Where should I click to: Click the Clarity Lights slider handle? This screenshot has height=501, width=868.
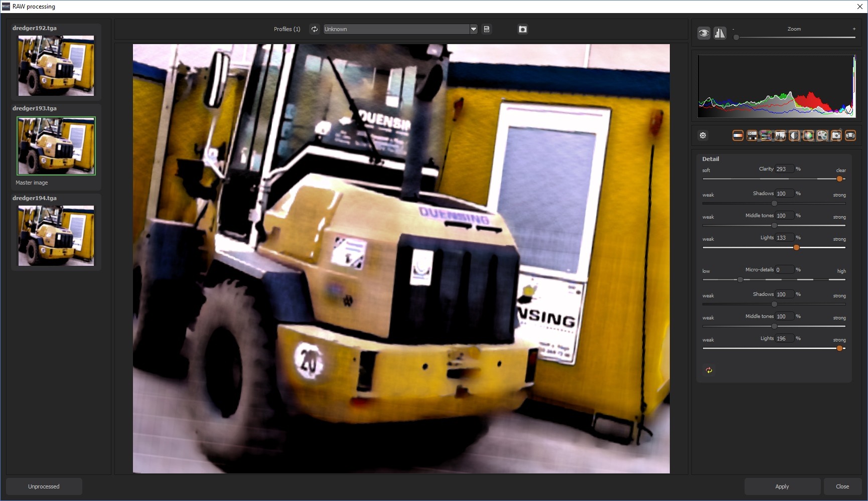tap(796, 248)
